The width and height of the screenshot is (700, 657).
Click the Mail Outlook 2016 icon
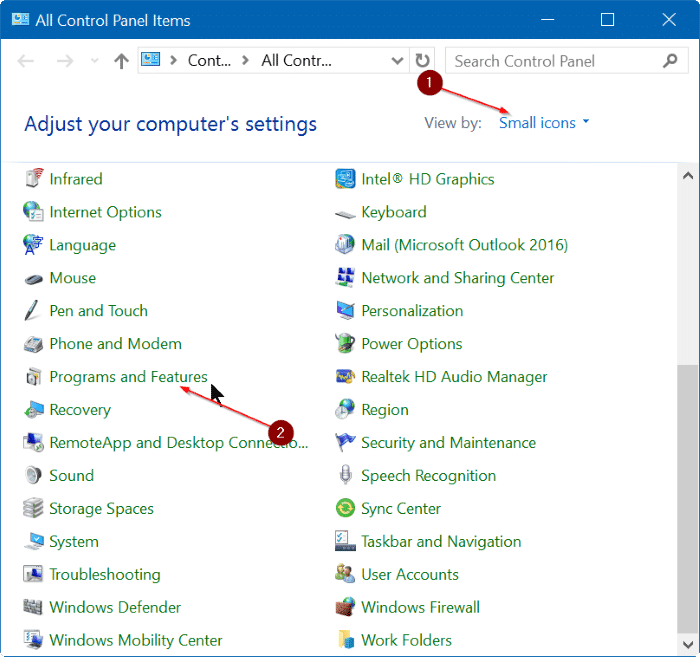click(345, 245)
